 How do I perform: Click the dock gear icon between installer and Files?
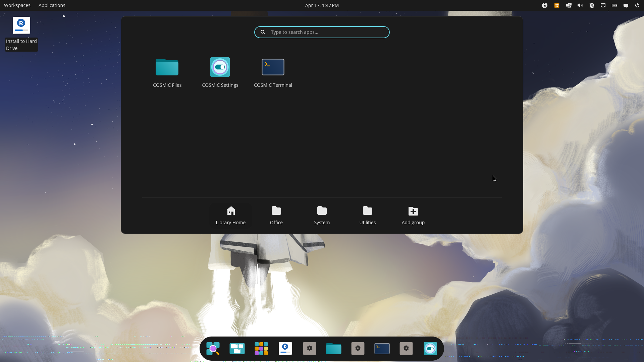(x=310, y=349)
